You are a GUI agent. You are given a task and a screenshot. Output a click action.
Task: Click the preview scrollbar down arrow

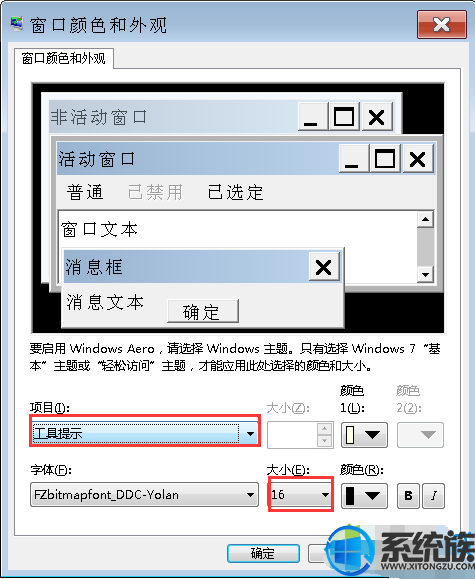point(426,274)
